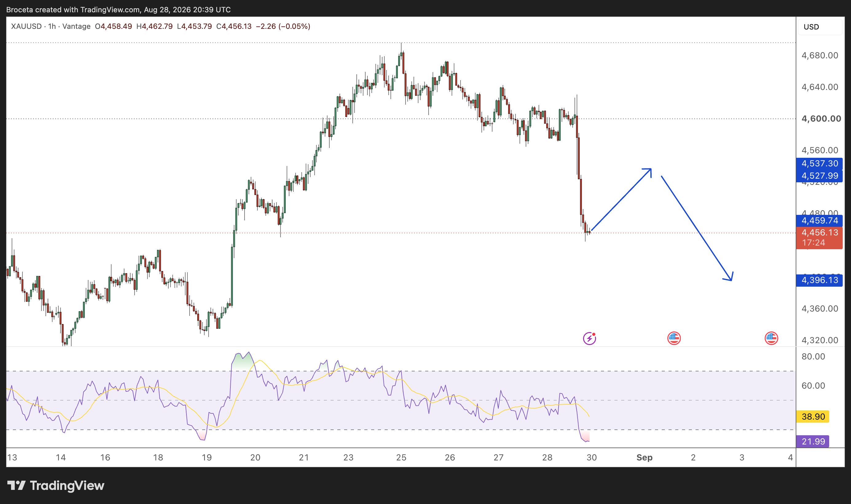Click the 80.00 RSI axis level

813,357
